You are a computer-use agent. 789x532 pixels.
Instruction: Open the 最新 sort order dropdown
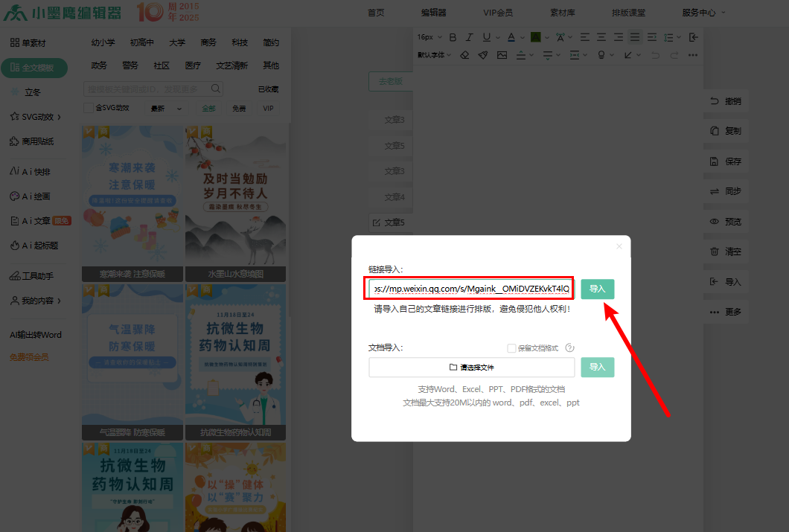coord(166,109)
